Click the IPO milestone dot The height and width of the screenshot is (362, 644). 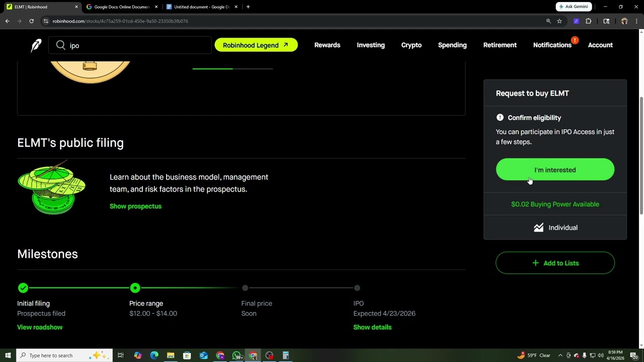357,288
